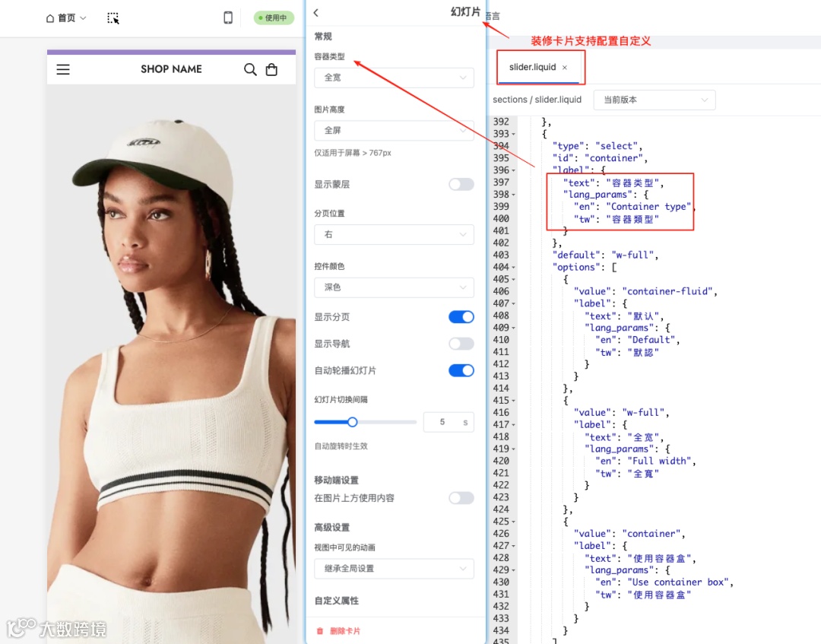The width and height of the screenshot is (821, 644).
Task: Collapse code fold at line 407
Action: [513, 303]
